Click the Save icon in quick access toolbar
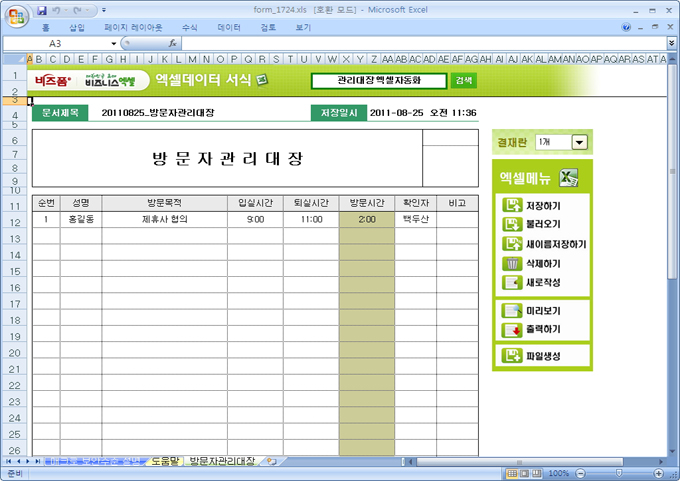680x481 pixels. pyautogui.click(x=42, y=10)
